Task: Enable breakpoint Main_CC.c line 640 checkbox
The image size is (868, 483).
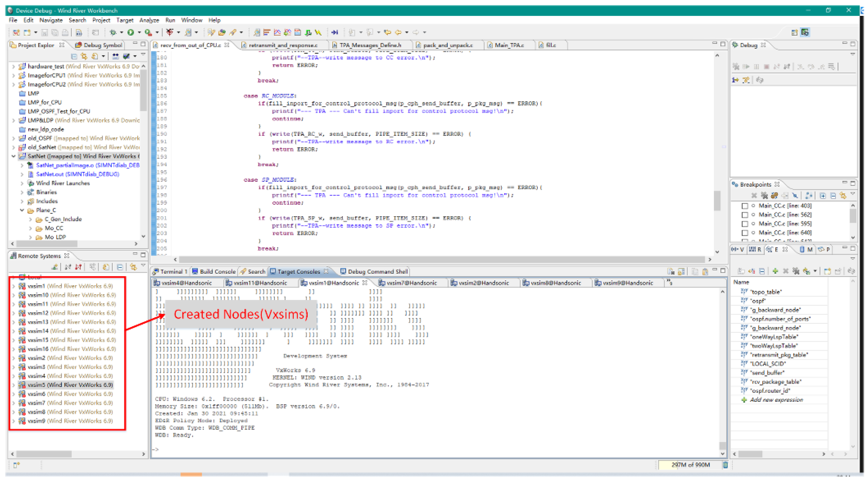Action: pos(745,233)
